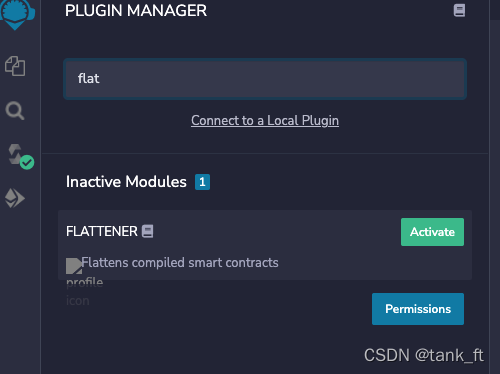Follow the Connect to a Local Plugin link
Viewport: 500px width, 374px height.
click(x=265, y=121)
